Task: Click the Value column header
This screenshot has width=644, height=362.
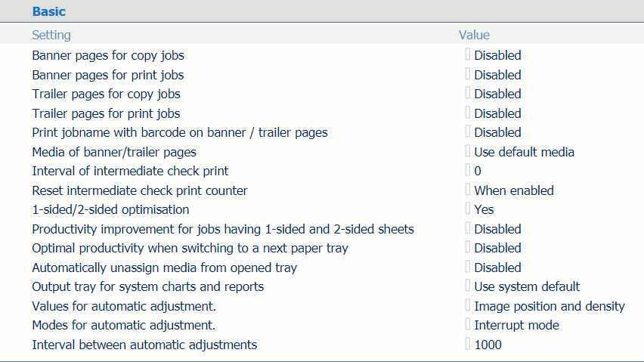Action: pyautogui.click(x=474, y=35)
